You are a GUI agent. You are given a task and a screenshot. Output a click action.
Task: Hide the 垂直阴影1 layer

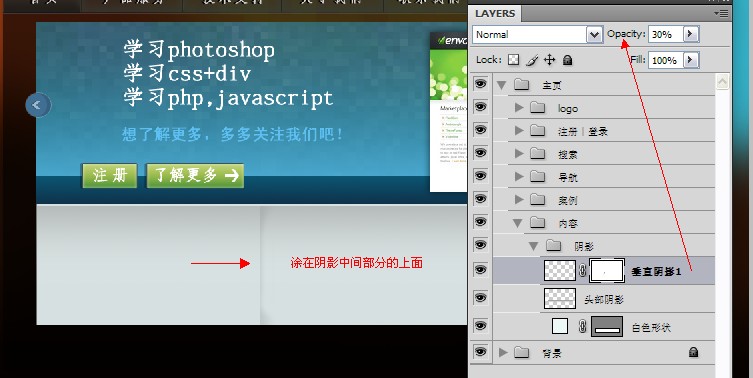[x=480, y=270]
